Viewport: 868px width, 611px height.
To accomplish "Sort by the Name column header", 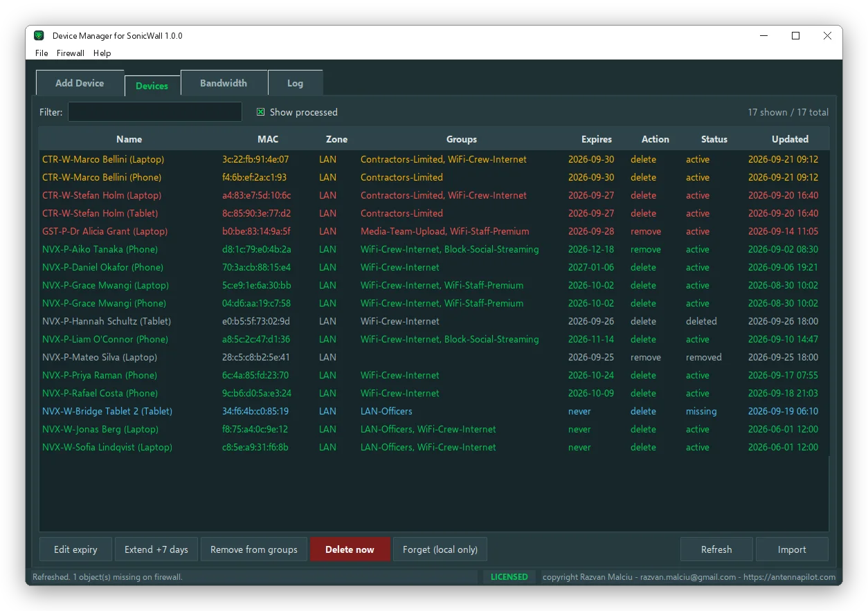I will [x=129, y=139].
